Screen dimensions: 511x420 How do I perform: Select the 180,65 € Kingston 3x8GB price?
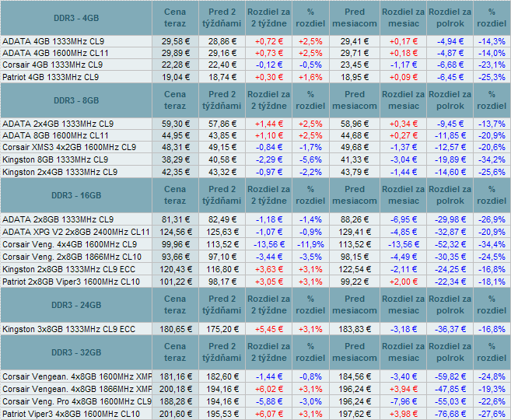(x=175, y=329)
